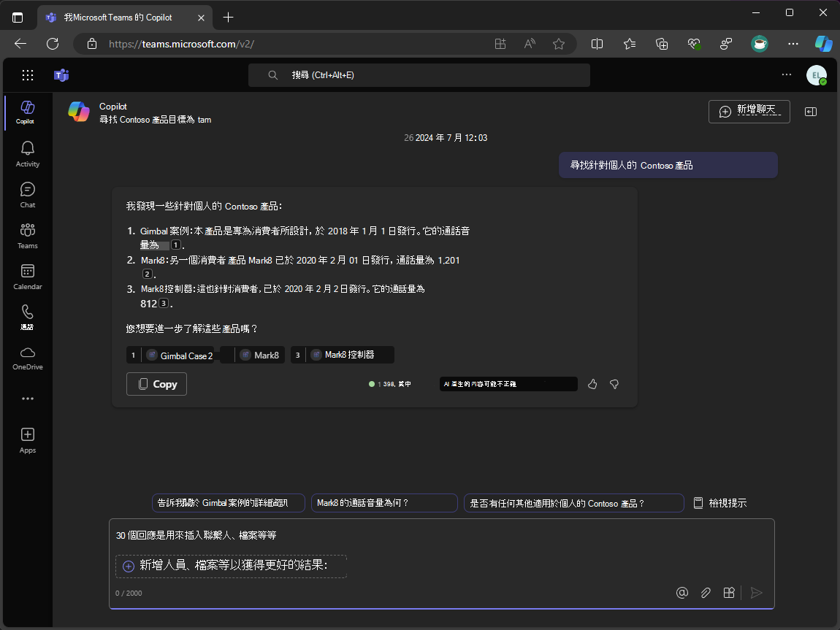
Task: Open the EL profile avatar
Action: coord(817,75)
